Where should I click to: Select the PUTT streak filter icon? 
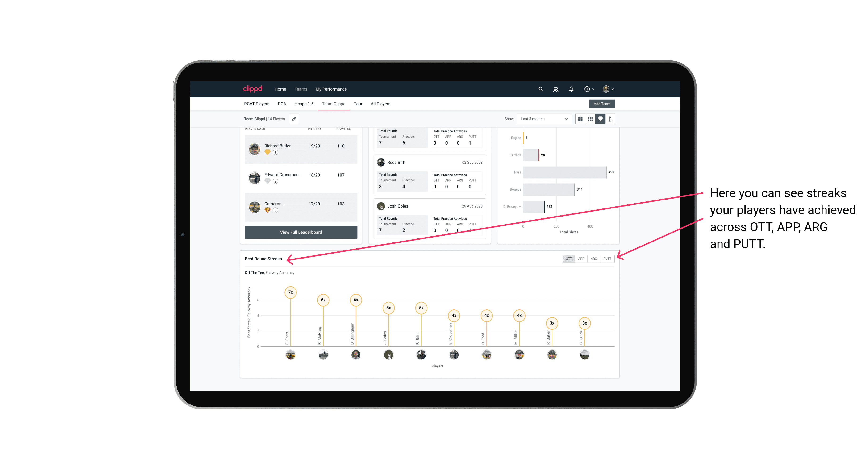(608, 258)
